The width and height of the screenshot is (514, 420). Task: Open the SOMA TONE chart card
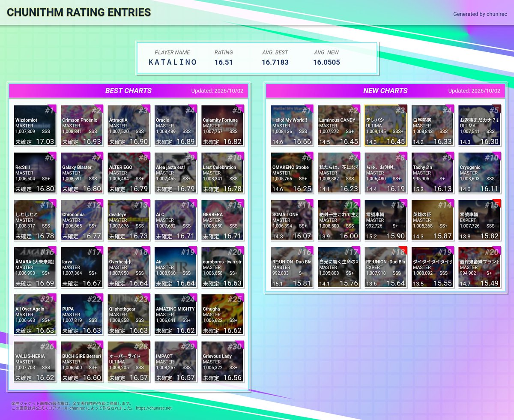tap(292, 220)
